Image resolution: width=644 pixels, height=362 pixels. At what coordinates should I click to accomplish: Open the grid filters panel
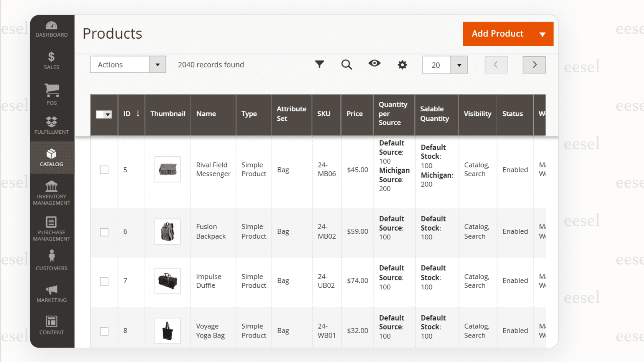click(320, 64)
